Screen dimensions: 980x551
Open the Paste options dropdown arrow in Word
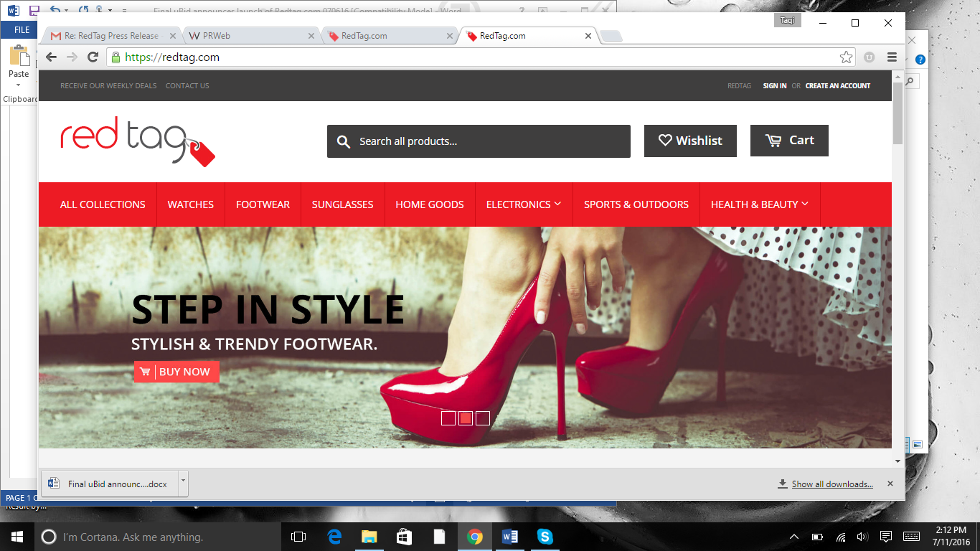(19, 85)
